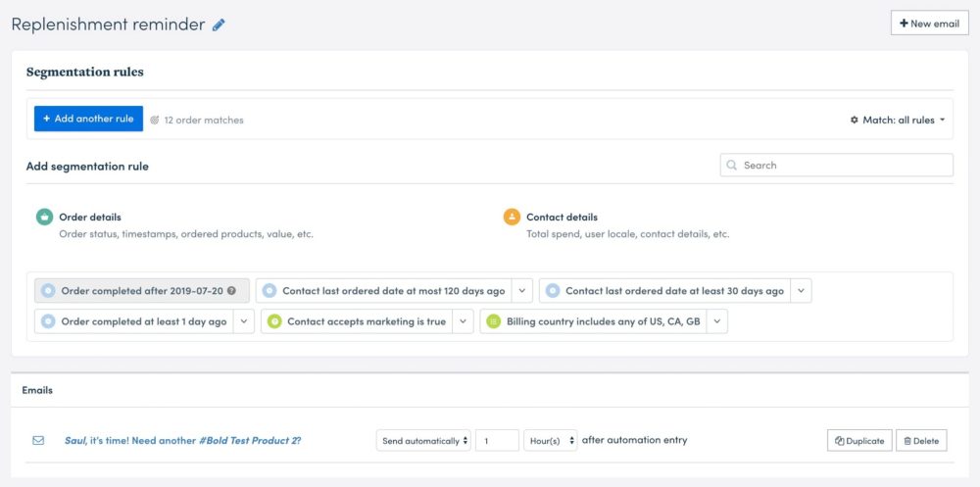Click the New email button
This screenshot has height=487, width=980.
[x=929, y=24]
